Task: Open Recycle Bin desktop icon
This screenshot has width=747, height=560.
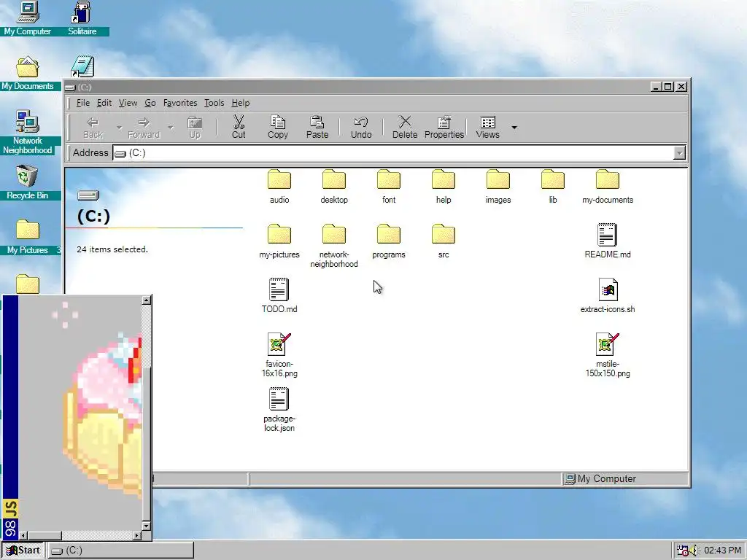Action: (x=27, y=183)
